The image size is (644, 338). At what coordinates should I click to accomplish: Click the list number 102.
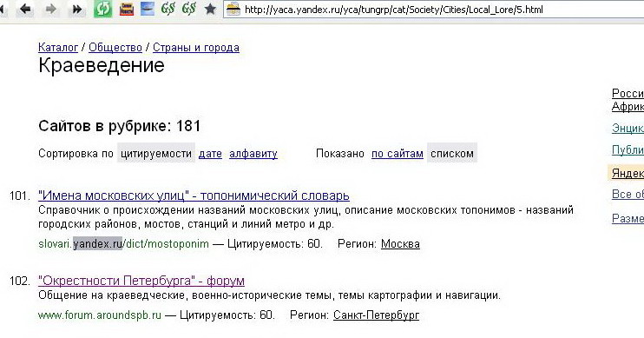pyautogui.click(x=20, y=282)
